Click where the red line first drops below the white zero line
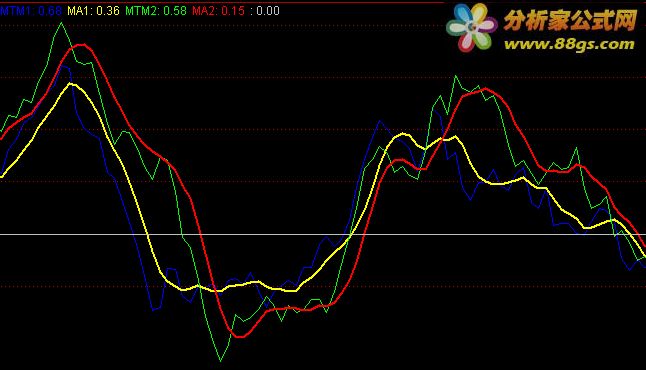Image resolution: width=646 pixels, height=370 pixels. click(x=201, y=234)
